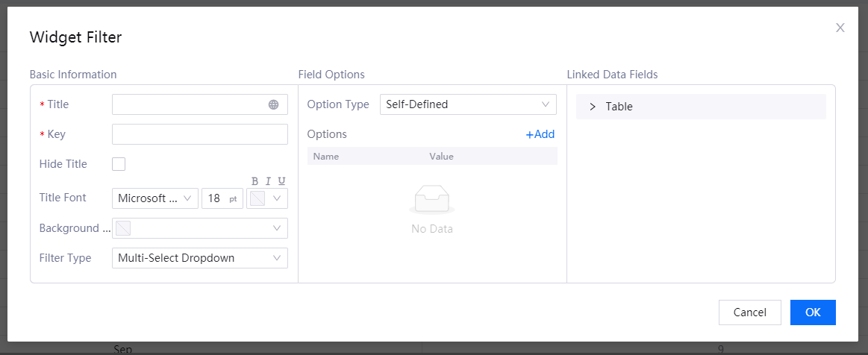Screen dimensions: 868x355
Task: Open the Background color picker
Action: tap(199, 228)
